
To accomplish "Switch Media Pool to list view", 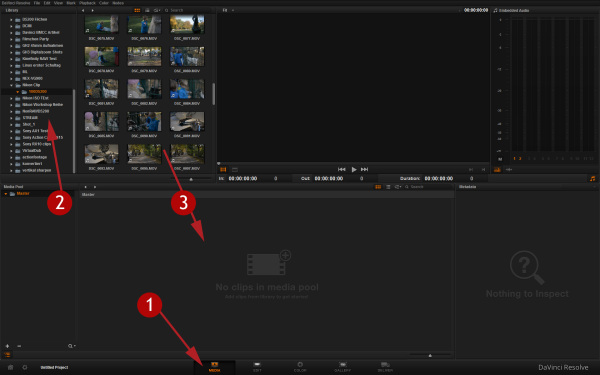I will (388, 187).
